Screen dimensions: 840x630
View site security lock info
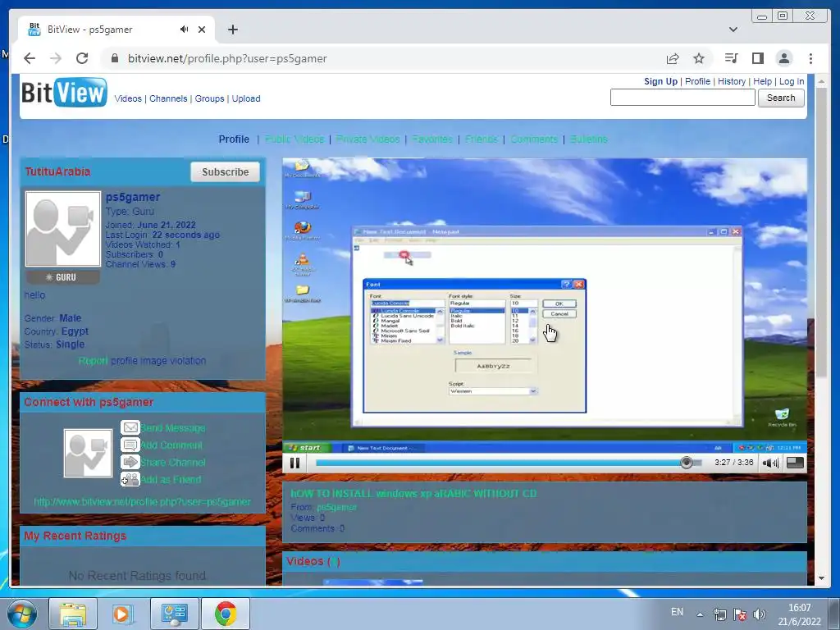[x=114, y=58]
